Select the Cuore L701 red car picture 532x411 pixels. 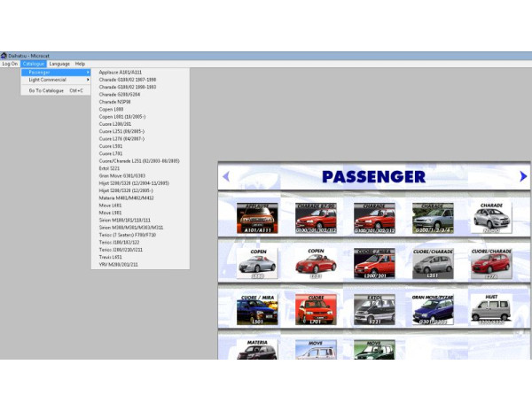coord(316,307)
